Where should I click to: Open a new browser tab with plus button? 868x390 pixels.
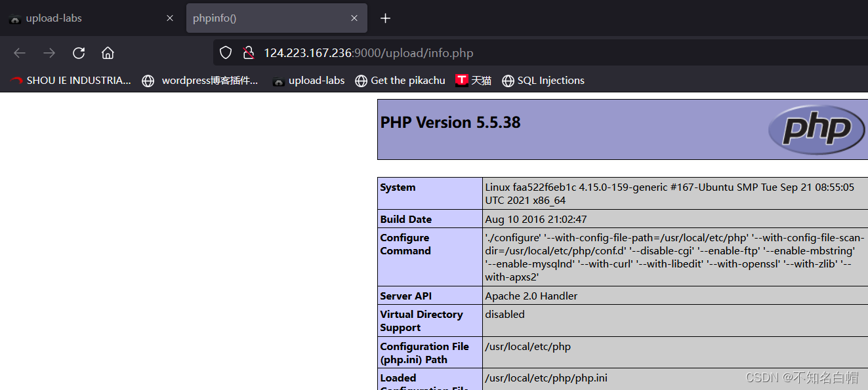point(385,18)
